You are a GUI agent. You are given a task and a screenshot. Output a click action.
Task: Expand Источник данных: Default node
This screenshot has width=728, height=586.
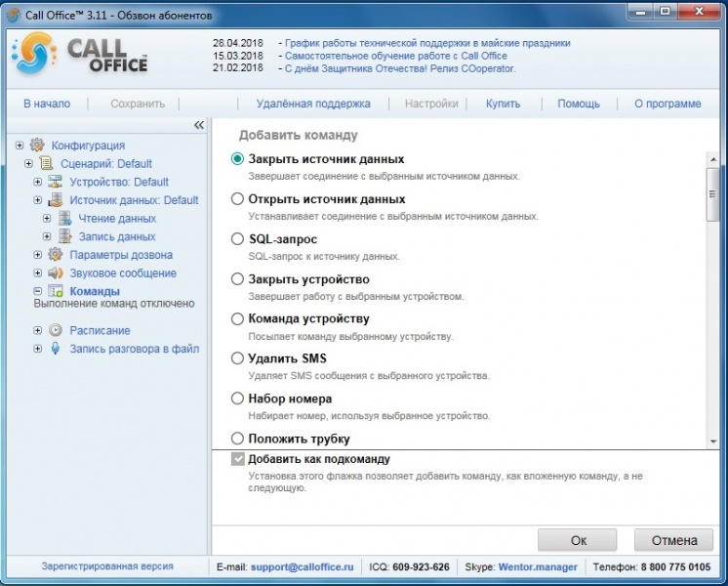click(38, 200)
